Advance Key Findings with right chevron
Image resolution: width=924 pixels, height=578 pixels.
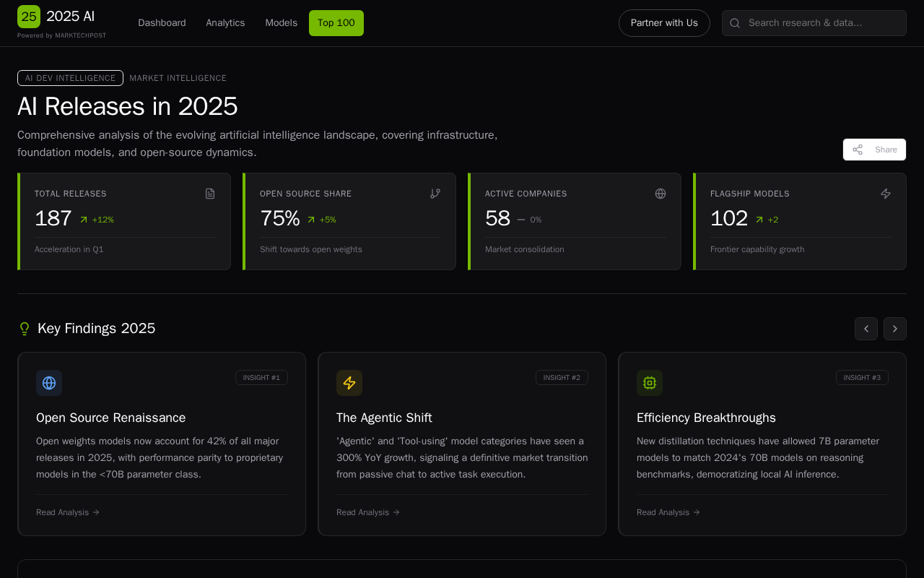coord(895,329)
